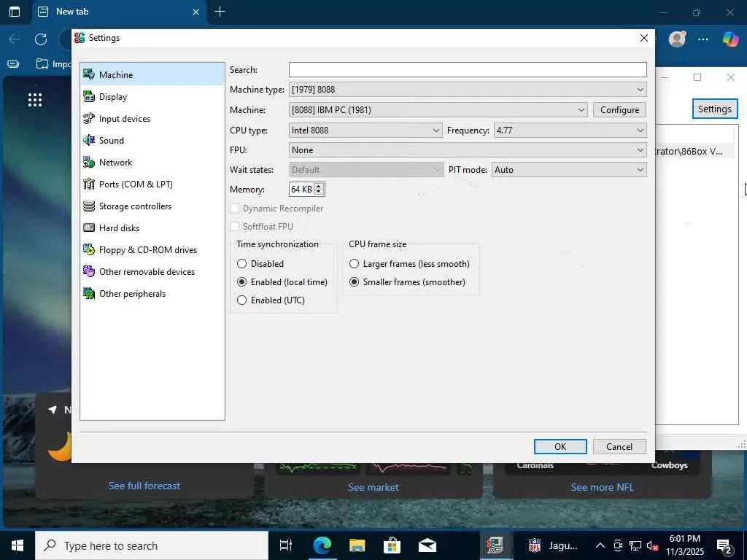Confirm settings with OK button

click(560, 446)
